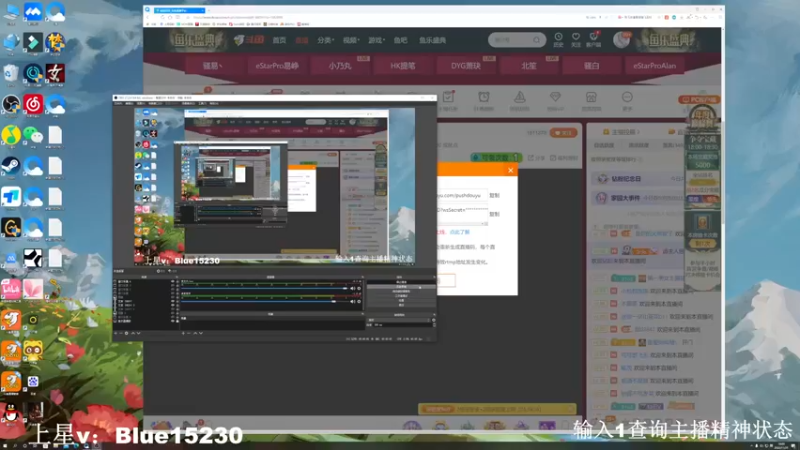Adjust the second OBS mixer volume slider
This screenshot has height=450, width=800.
264,302
